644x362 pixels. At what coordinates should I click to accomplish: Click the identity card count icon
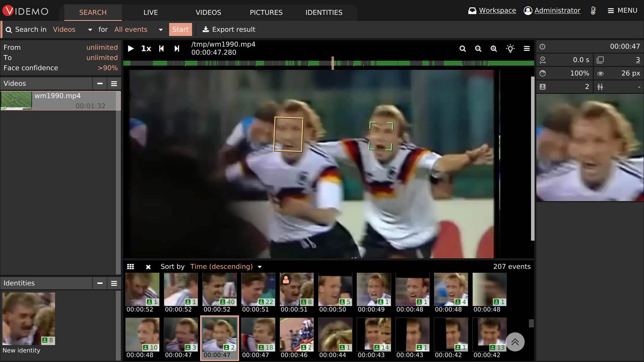[543, 87]
